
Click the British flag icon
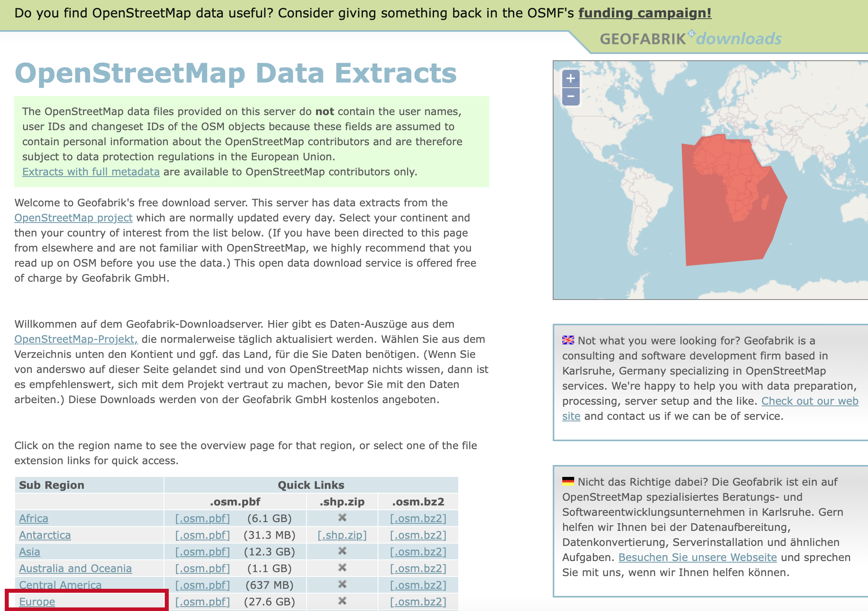568,340
